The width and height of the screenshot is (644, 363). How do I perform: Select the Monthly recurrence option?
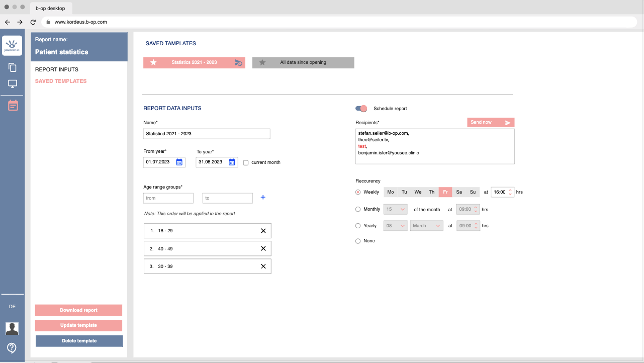click(x=358, y=210)
